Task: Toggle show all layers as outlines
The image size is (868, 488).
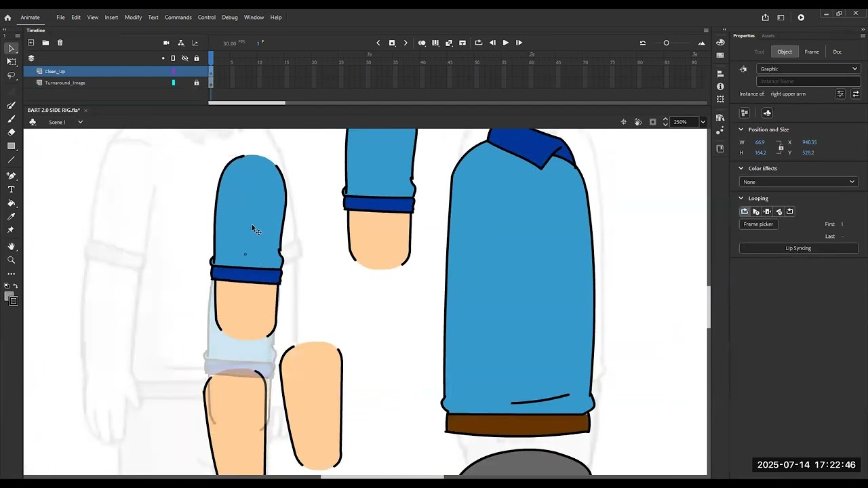Action: pyautogui.click(x=173, y=58)
